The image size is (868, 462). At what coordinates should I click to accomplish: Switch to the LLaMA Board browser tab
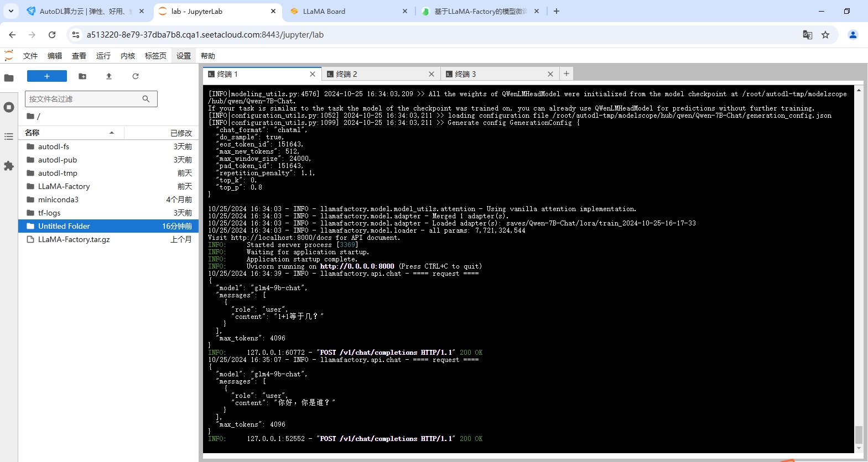(x=343, y=11)
